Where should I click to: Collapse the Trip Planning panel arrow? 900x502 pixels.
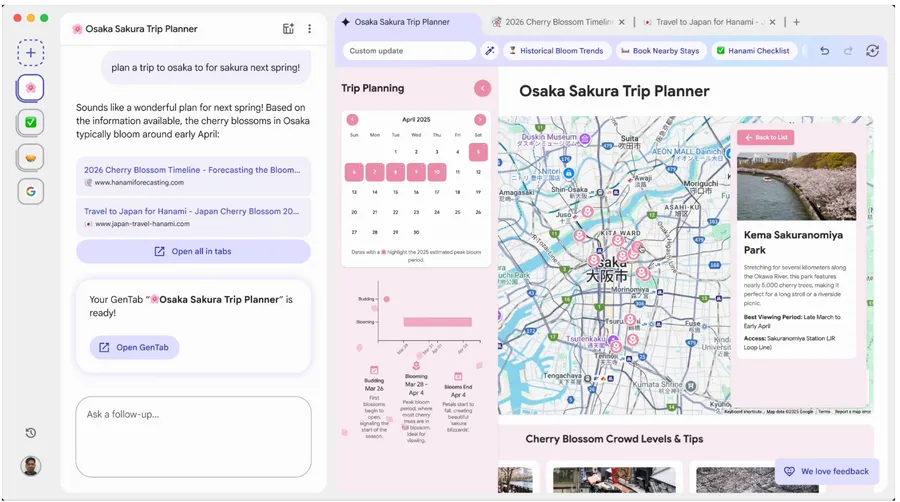(482, 88)
